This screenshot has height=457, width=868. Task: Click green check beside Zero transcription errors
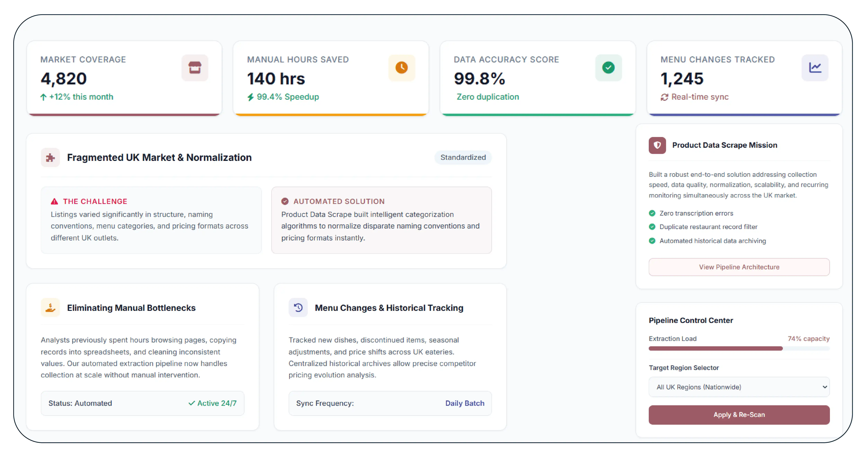[x=652, y=213]
